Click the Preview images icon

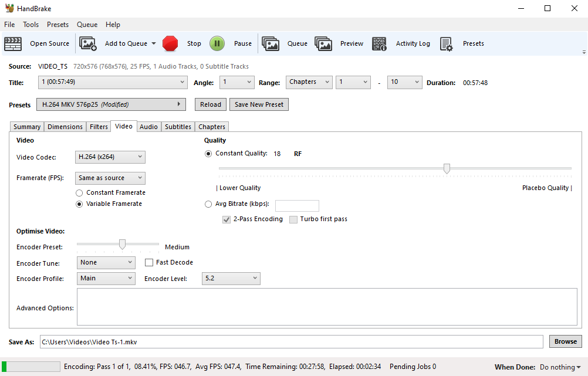pyautogui.click(x=323, y=44)
